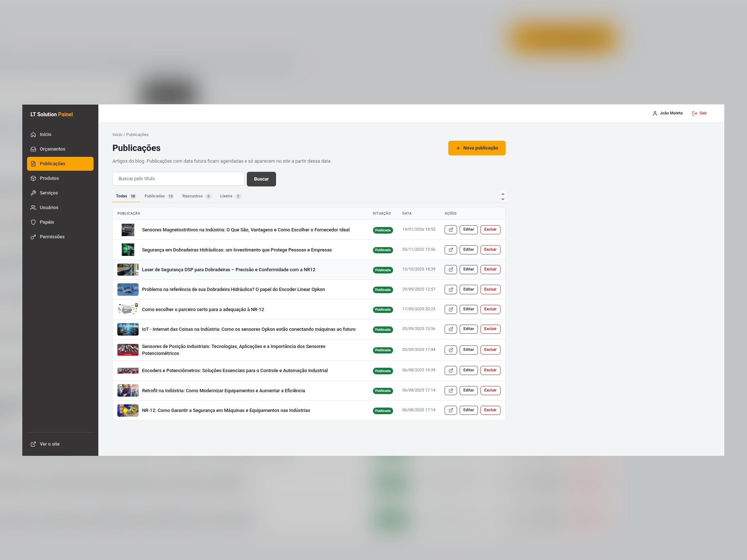This screenshot has height=560, width=747.
Task: Click the tabs scroll-down arrow
Action: 503,199
